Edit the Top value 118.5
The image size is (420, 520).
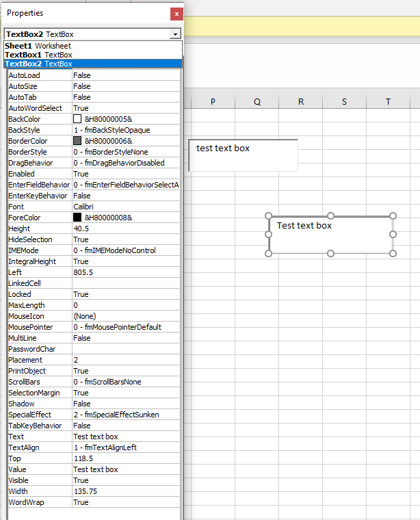coord(126,458)
